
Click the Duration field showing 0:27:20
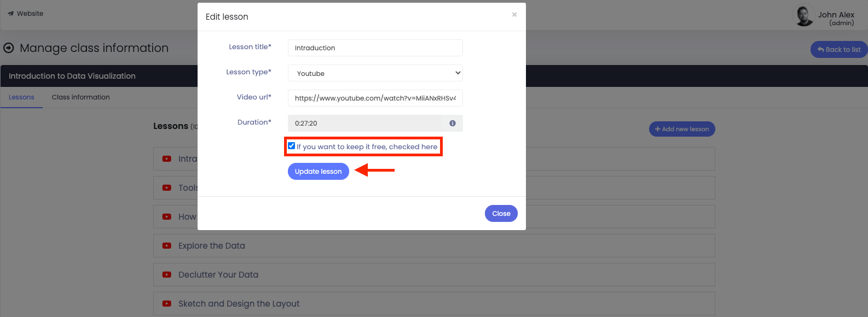click(x=366, y=124)
